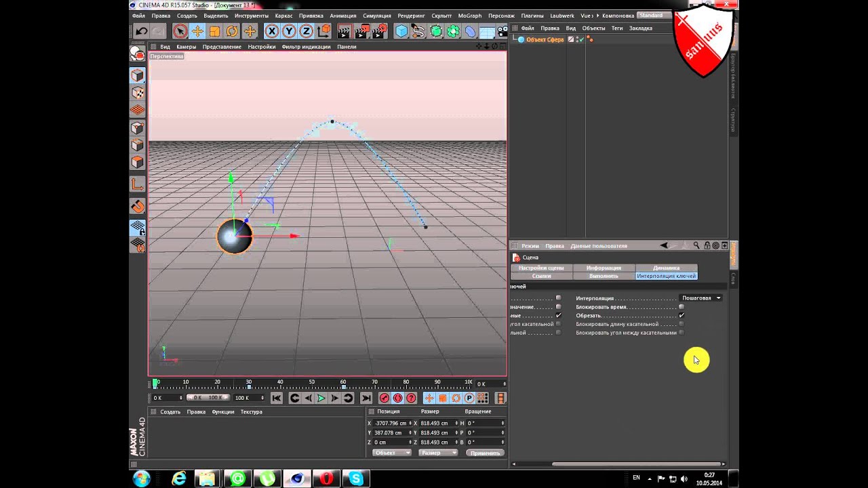Toggle autokeying red circle button

point(398,399)
